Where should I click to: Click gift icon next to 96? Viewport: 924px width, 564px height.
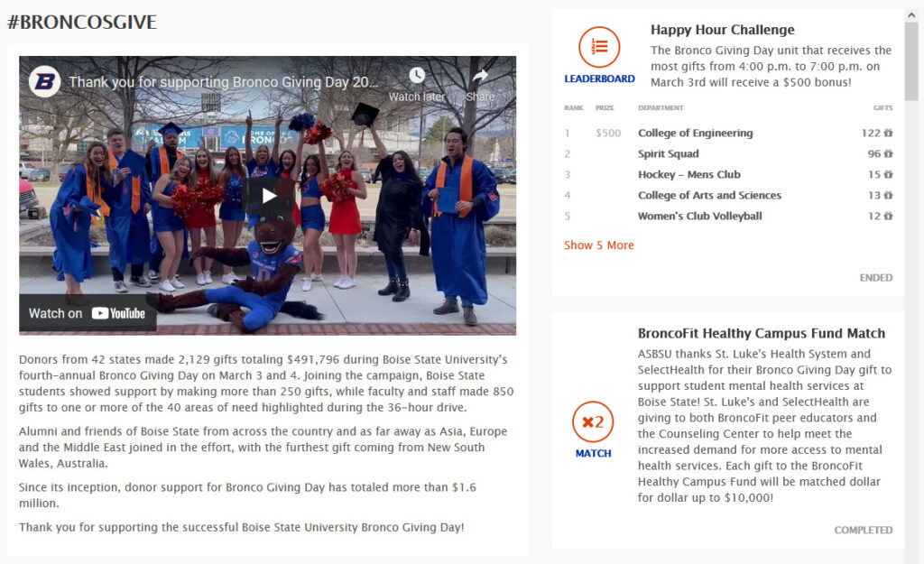(x=888, y=153)
